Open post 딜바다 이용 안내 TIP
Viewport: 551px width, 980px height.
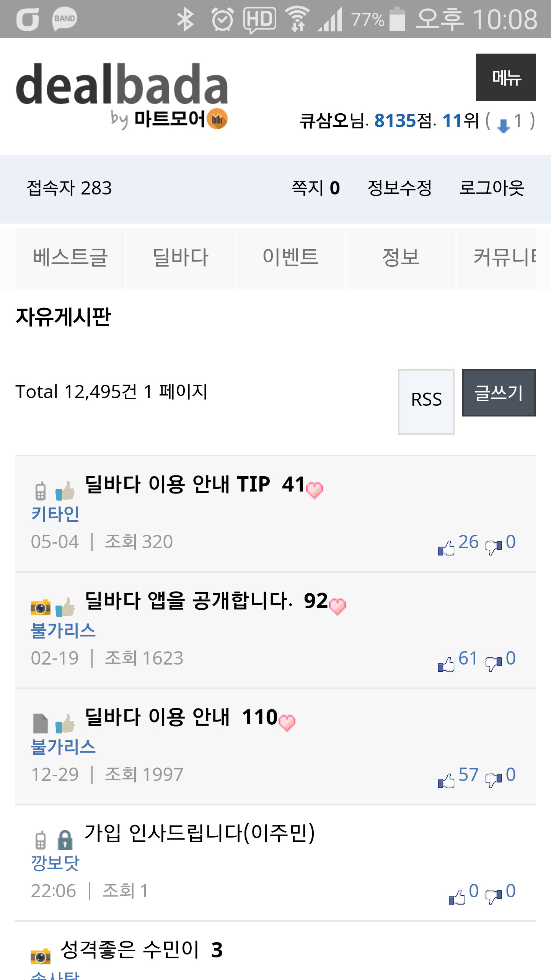[x=178, y=485]
